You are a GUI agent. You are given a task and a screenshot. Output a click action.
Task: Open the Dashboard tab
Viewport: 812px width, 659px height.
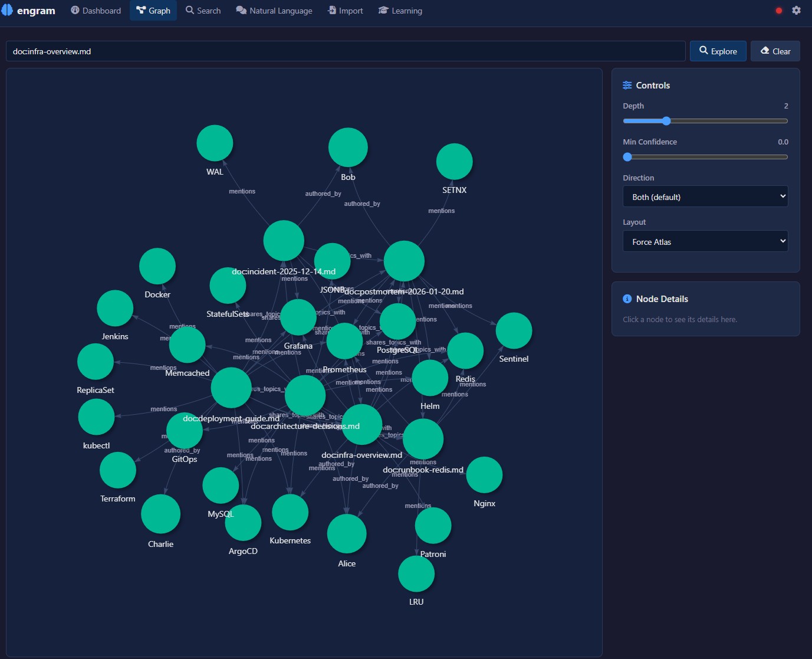click(96, 10)
